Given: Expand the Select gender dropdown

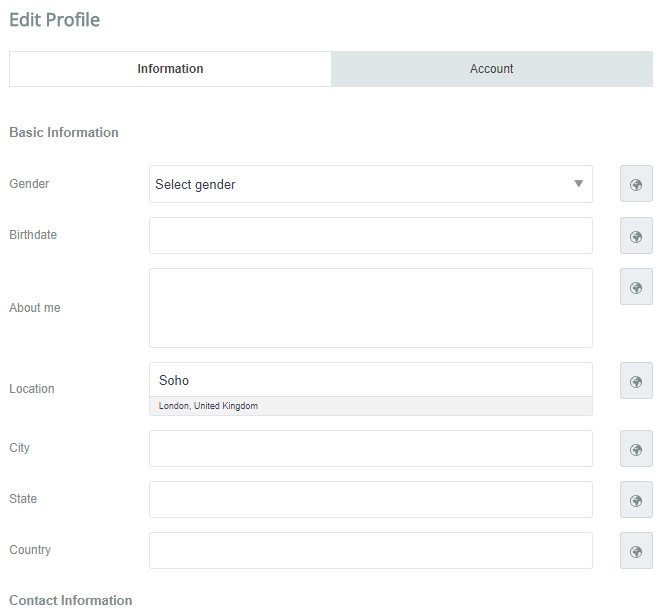Looking at the screenshot, I should [x=371, y=184].
